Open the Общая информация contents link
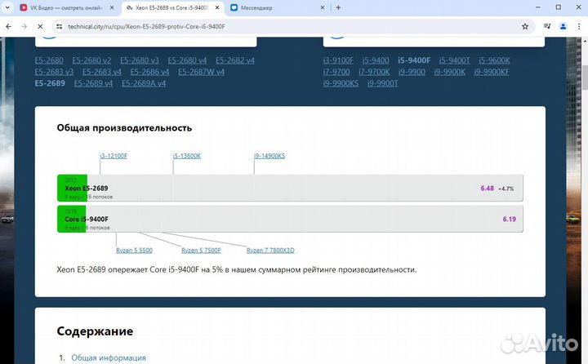Image resolution: width=588 pixels, height=364 pixels. click(109, 358)
